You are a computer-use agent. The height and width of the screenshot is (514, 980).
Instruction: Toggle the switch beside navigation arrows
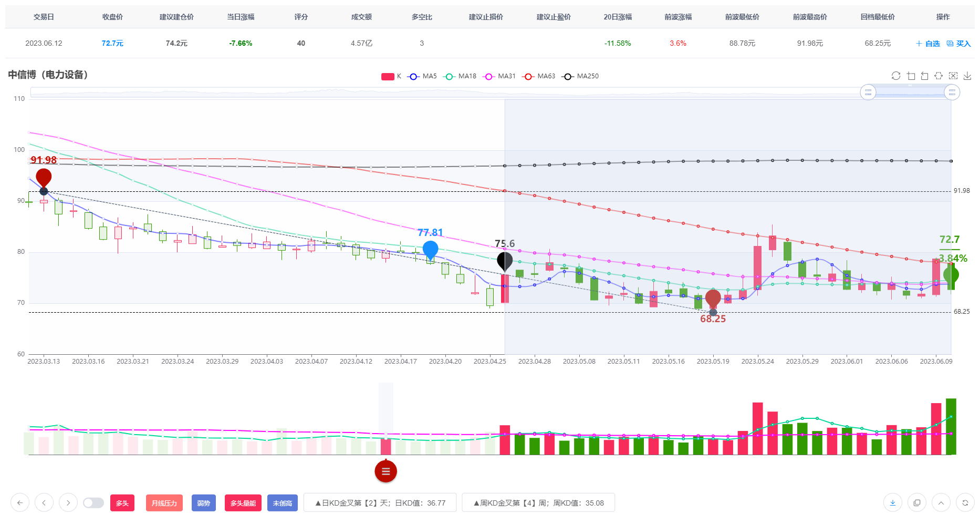[93, 503]
